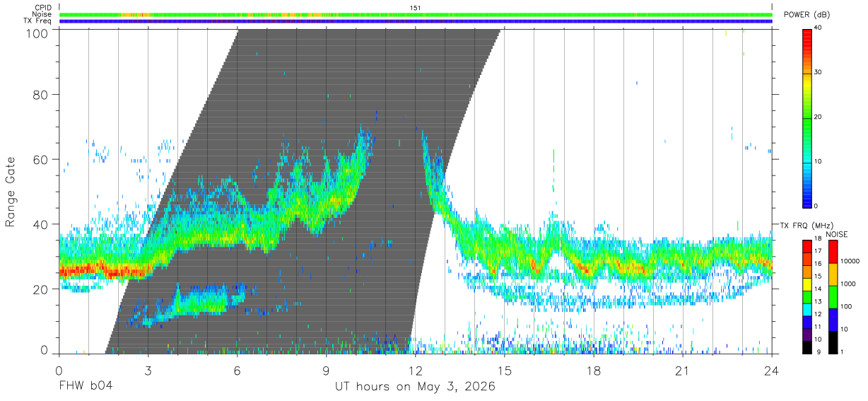Click y-axis tick label '20'
Screen dimensions: 868x401
pos(41,289)
